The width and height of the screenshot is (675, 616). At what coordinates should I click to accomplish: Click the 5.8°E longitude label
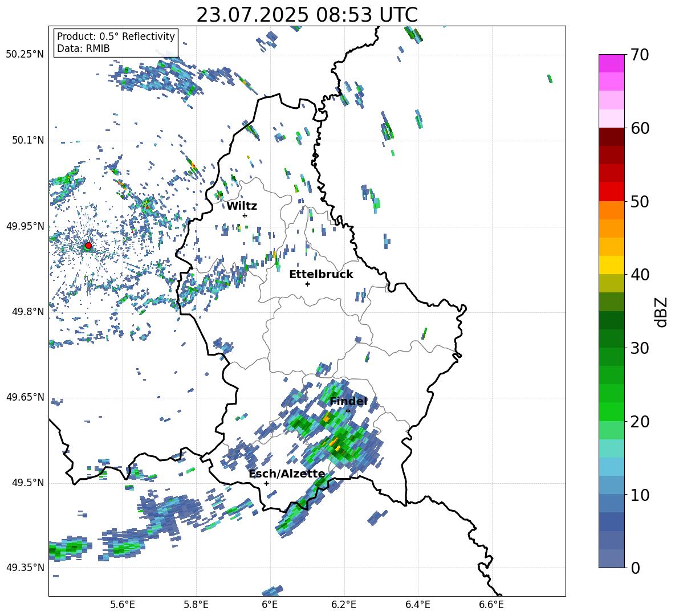point(196,605)
